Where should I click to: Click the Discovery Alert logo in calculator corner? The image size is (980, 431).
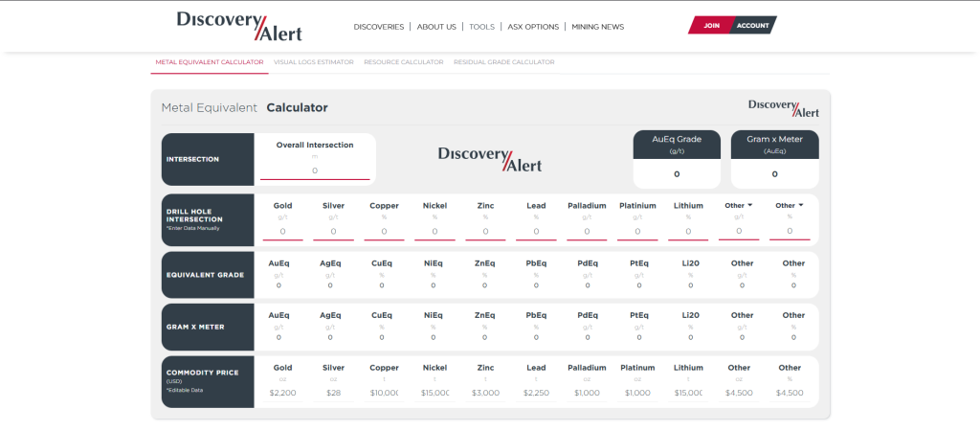784,108
